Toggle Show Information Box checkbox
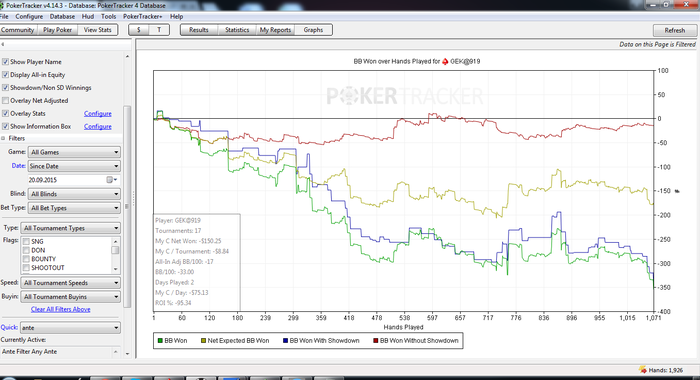Viewport: 700px width, 380px height. click(x=5, y=126)
